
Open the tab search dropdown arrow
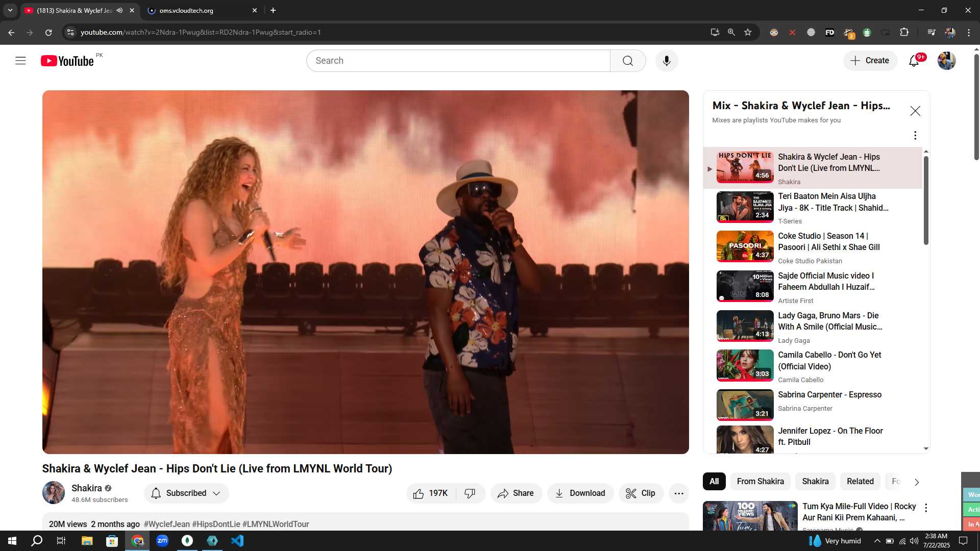coord(10,10)
